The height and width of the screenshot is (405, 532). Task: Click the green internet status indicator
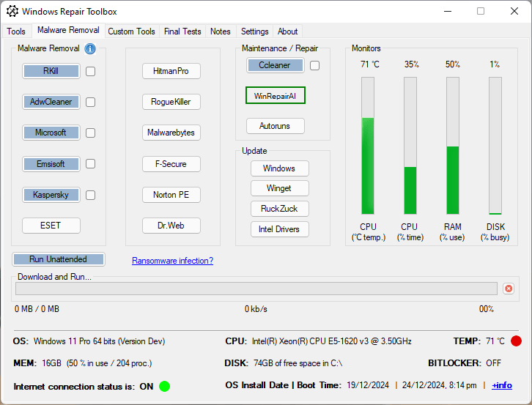point(165,387)
